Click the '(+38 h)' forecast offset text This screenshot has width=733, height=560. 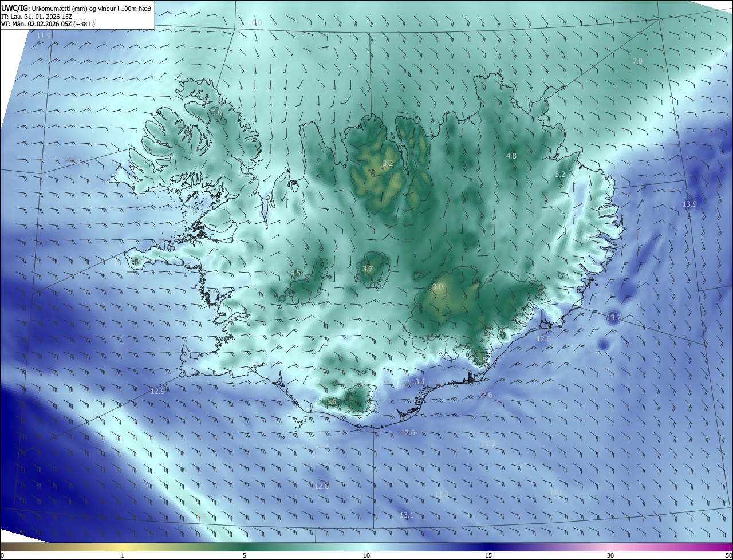(84, 24)
